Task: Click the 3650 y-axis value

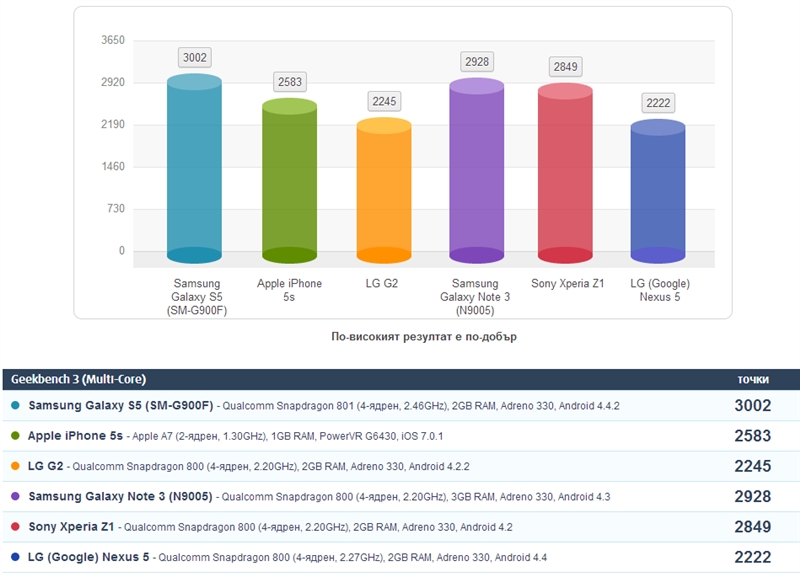Action: pyautogui.click(x=113, y=40)
